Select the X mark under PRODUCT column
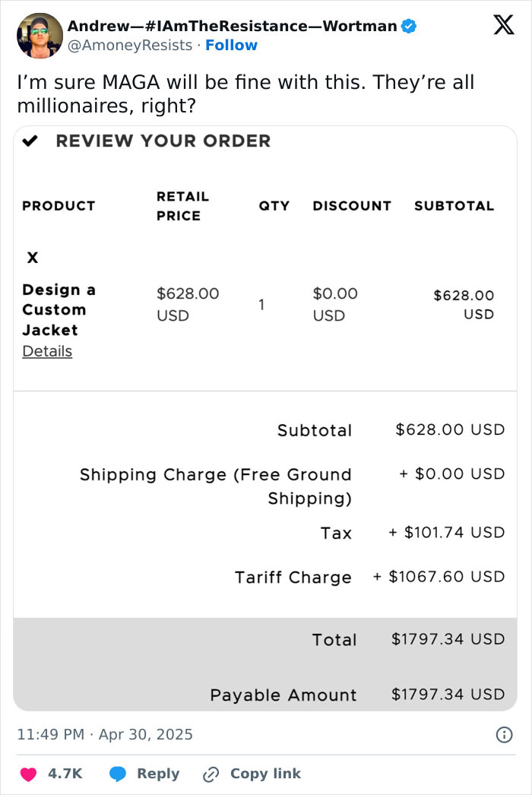The height and width of the screenshot is (795, 532). [x=32, y=258]
